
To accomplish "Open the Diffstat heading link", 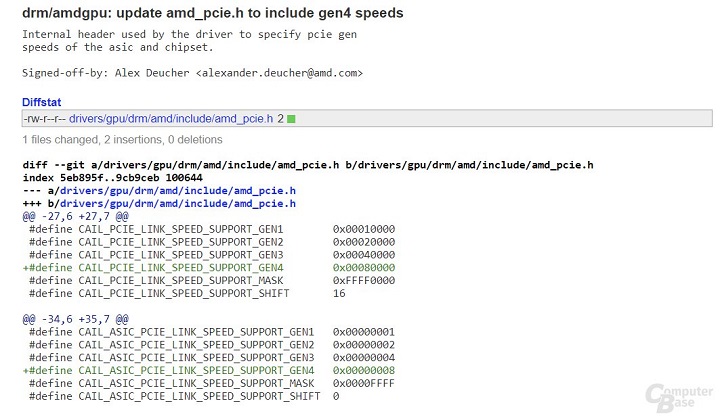I will 41,102.
